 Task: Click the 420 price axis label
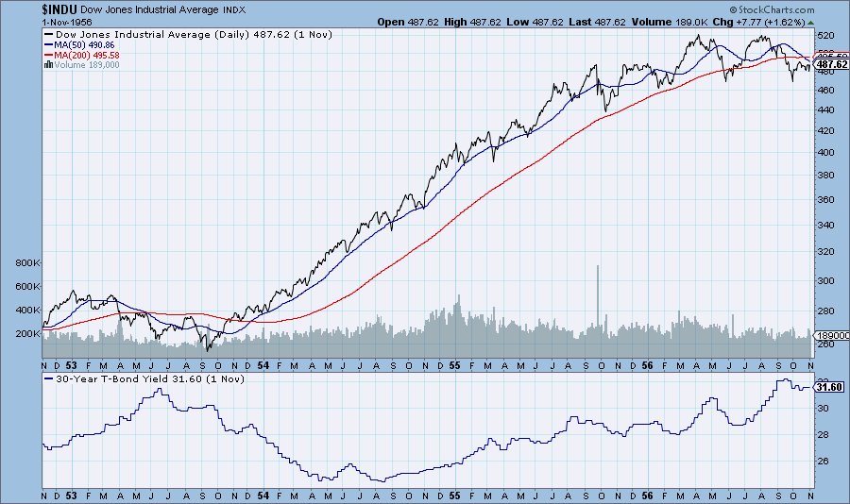(825, 130)
